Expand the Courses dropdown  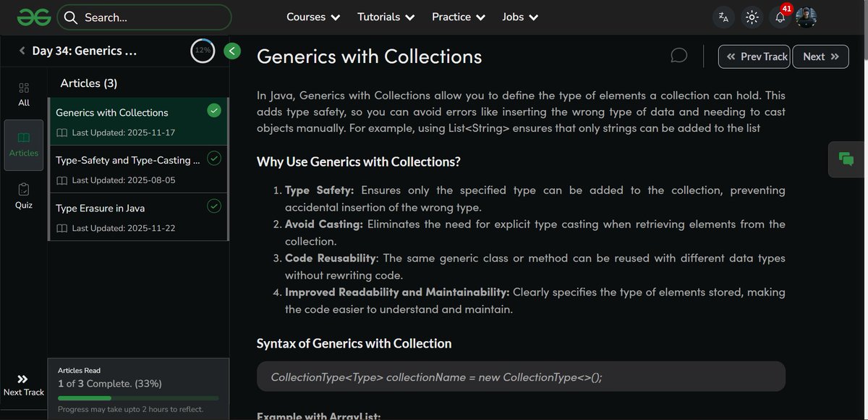tap(312, 16)
